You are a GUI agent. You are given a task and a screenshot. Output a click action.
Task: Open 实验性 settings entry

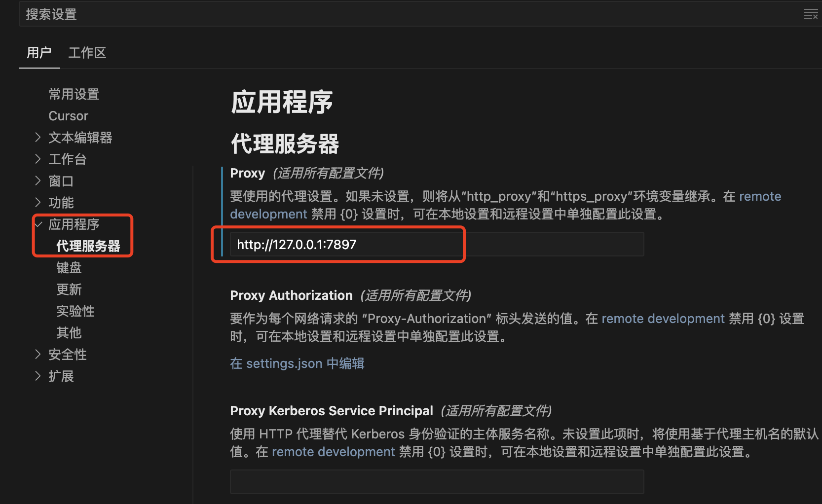tap(75, 311)
